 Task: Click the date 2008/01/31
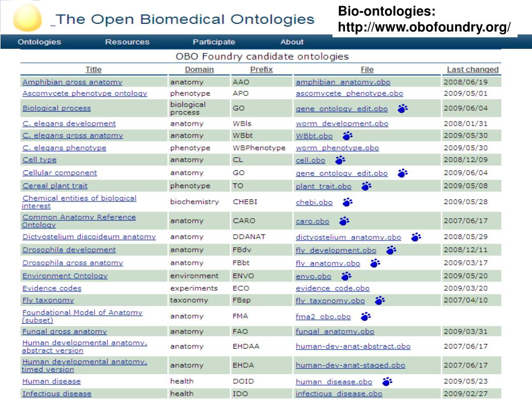tap(465, 124)
